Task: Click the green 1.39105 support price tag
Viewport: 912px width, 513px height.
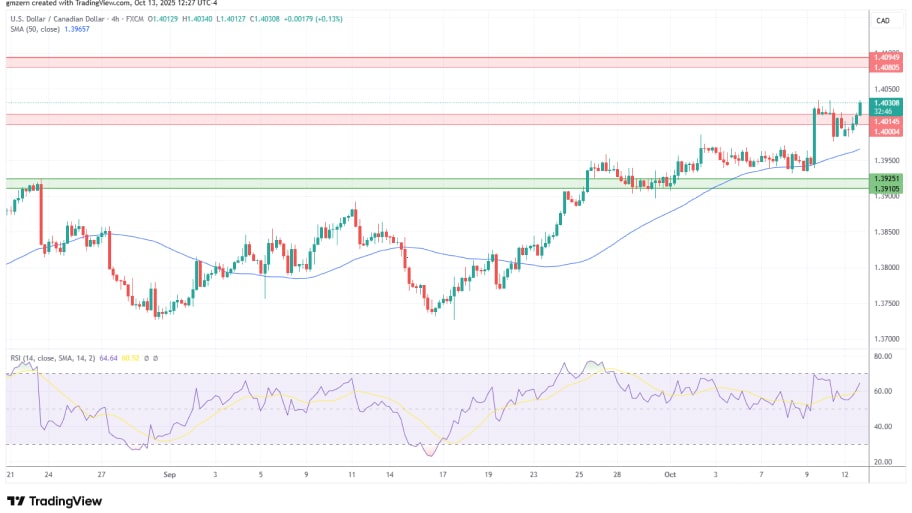Action: click(885, 188)
